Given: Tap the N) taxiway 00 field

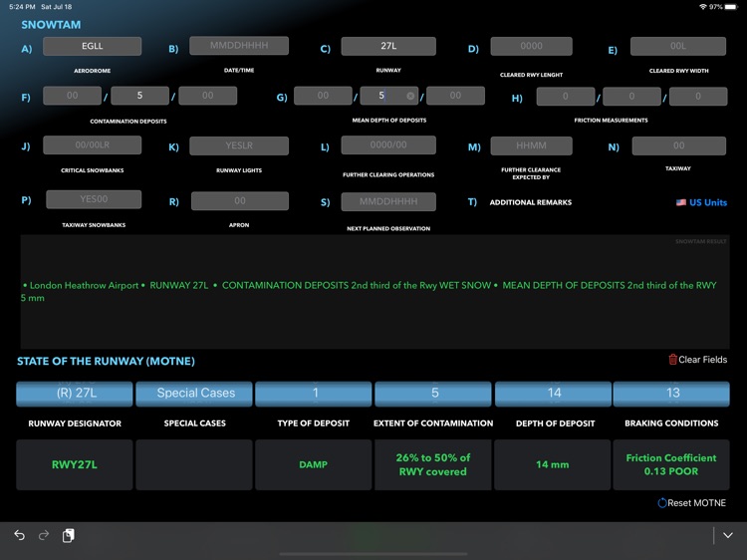Looking at the screenshot, I should pyautogui.click(x=679, y=145).
